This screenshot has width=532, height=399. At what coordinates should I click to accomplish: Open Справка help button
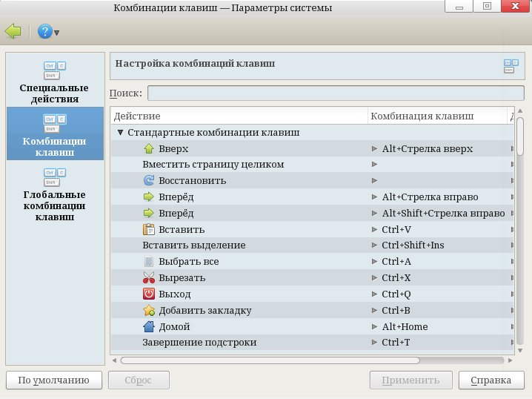pos(491,380)
